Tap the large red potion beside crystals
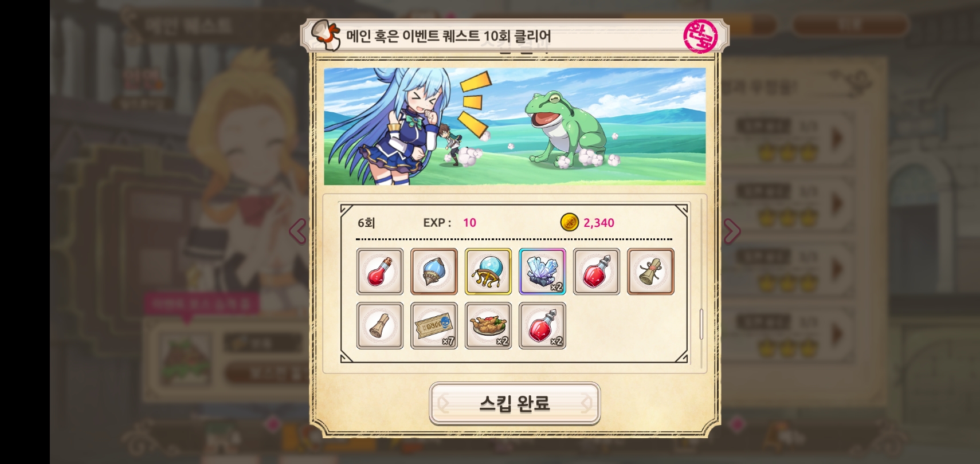The width and height of the screenshot is (980, 464). (x=596, y=272)
